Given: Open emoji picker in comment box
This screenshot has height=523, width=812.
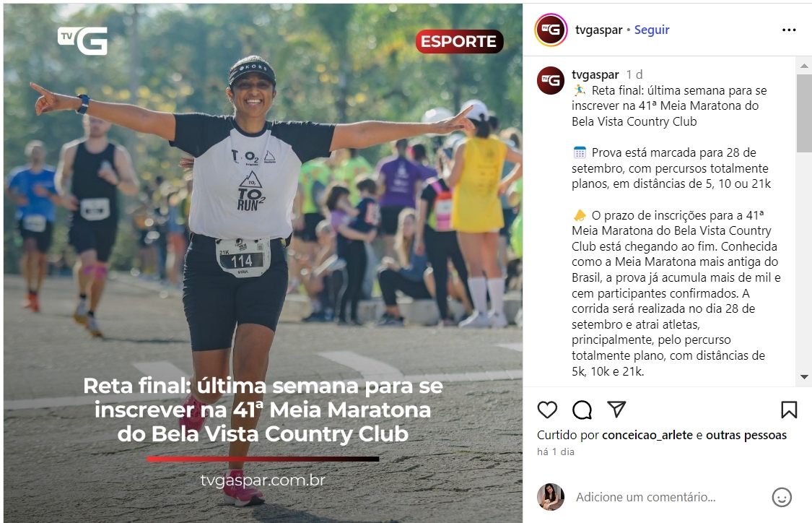Looking at the screenshot, I should coord(782,497).
